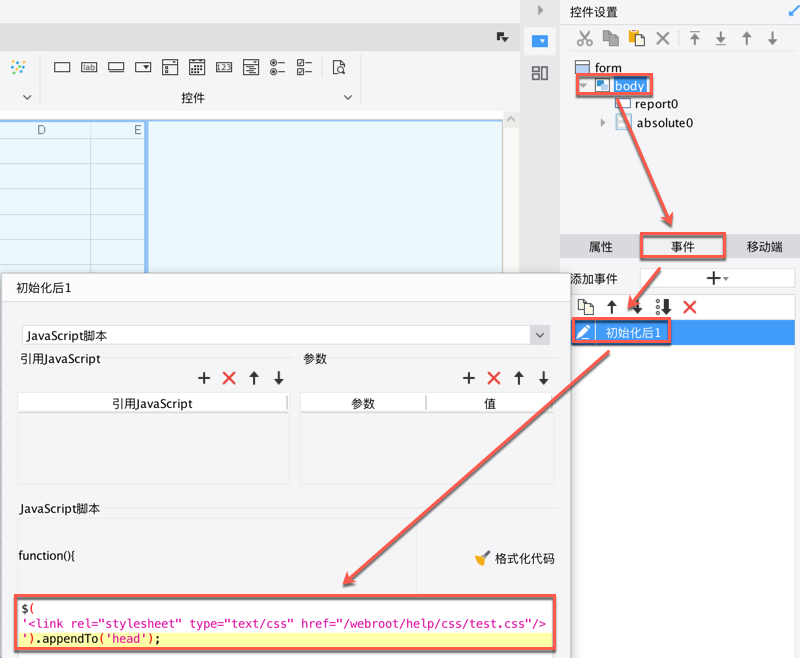Move the selected event up
This screenshot has height=658, width=800.
(x=612, y=307)
